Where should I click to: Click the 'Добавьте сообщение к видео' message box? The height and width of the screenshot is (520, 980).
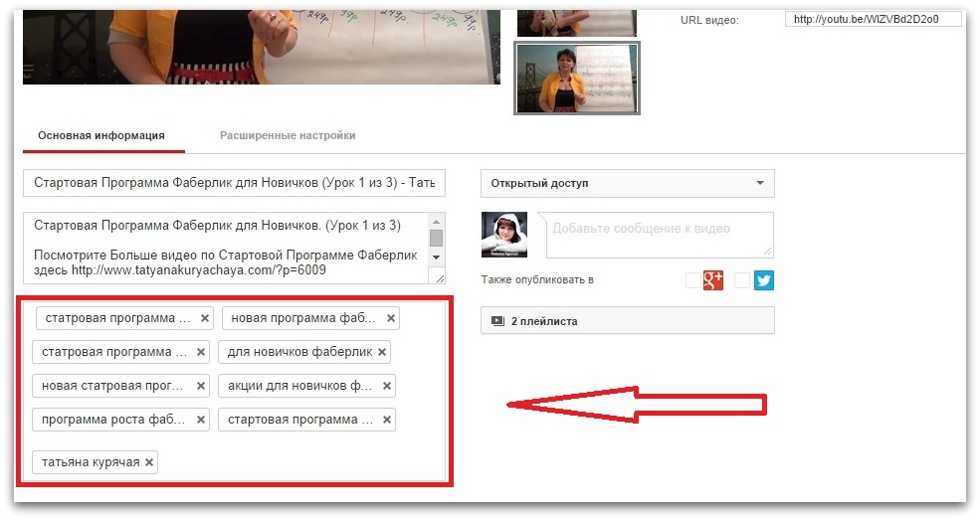point(660,235)
